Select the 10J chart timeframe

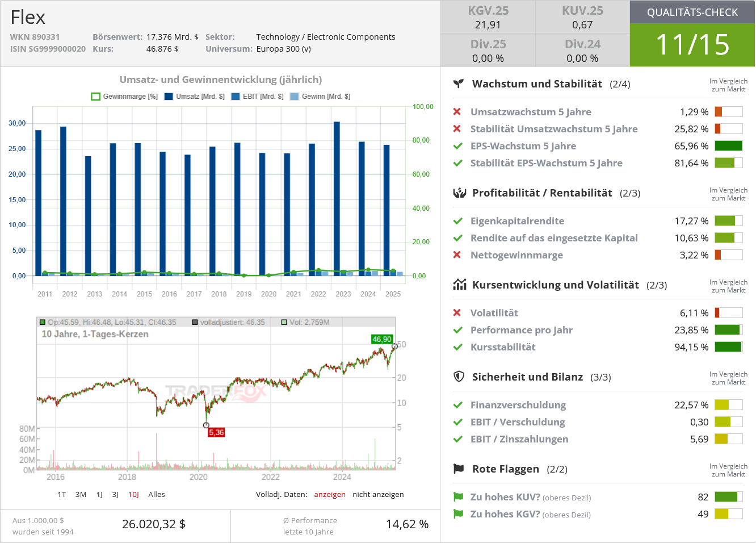click(133, 495)
